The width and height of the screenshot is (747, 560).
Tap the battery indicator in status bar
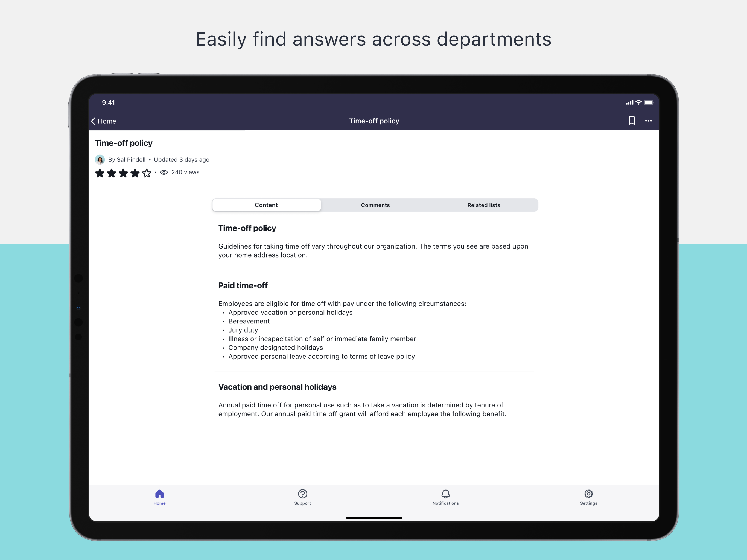648,103
